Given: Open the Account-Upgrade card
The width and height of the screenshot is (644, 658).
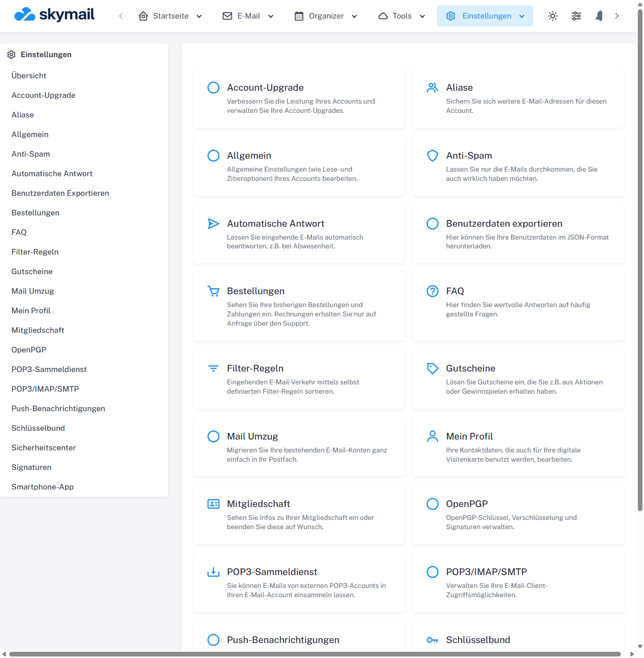Looking at the screenshot, I should coord(299,98).
